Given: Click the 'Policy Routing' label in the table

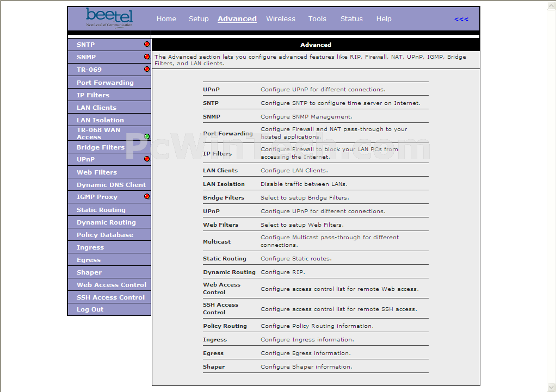Looking at the screenshot, I should point(225,326).
